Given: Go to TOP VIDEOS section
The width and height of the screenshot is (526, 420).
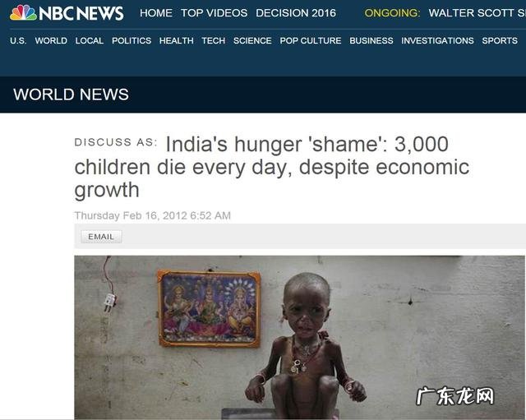Looking at the screenshot, I should point(214,13).
